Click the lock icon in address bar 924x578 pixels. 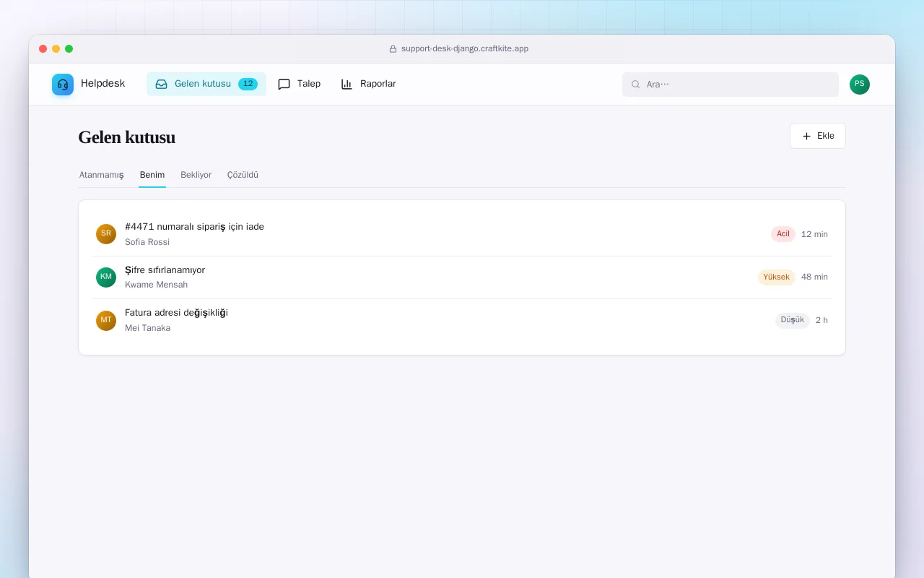click(x=393, y=49)
